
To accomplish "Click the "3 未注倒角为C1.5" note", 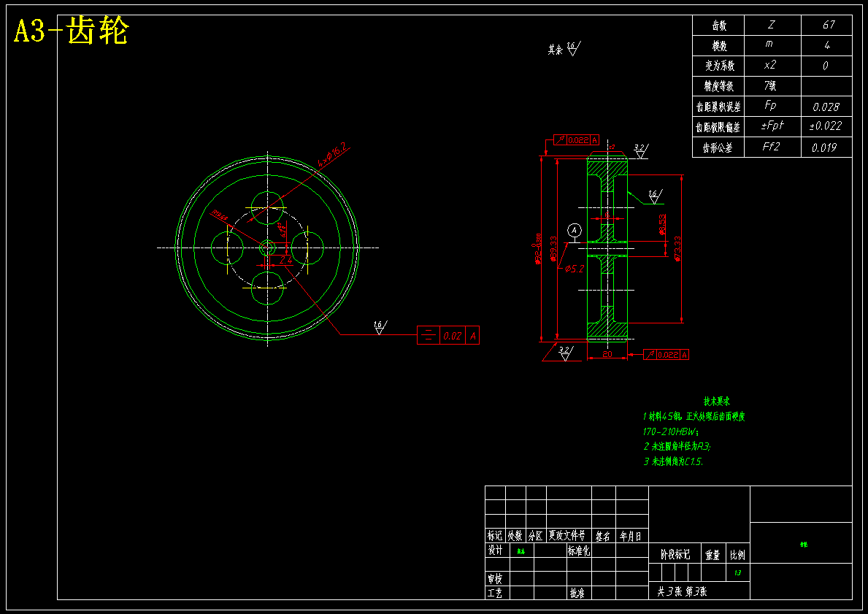I will pyautogui.click(x=674, y=461).
